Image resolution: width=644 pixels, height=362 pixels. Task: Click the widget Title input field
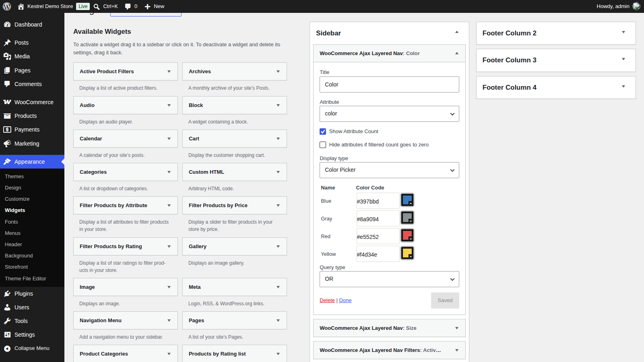click(x=389, y=84)
